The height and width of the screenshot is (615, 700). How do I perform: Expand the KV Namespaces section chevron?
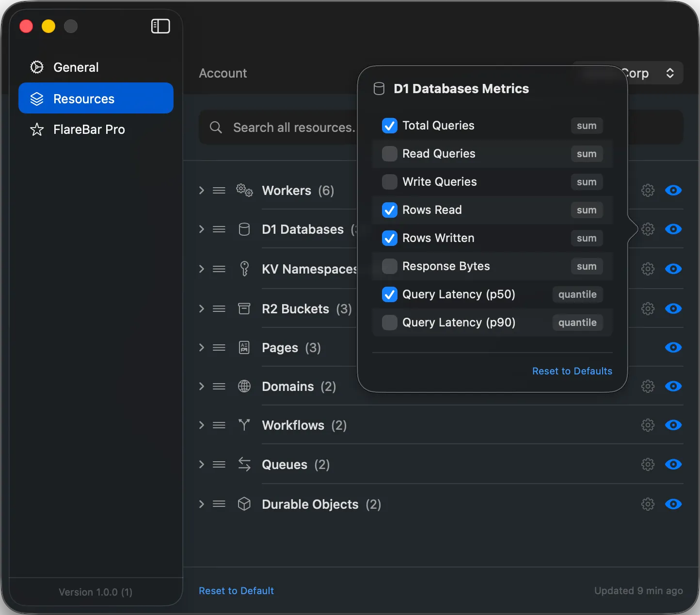(x=202, y=269)
